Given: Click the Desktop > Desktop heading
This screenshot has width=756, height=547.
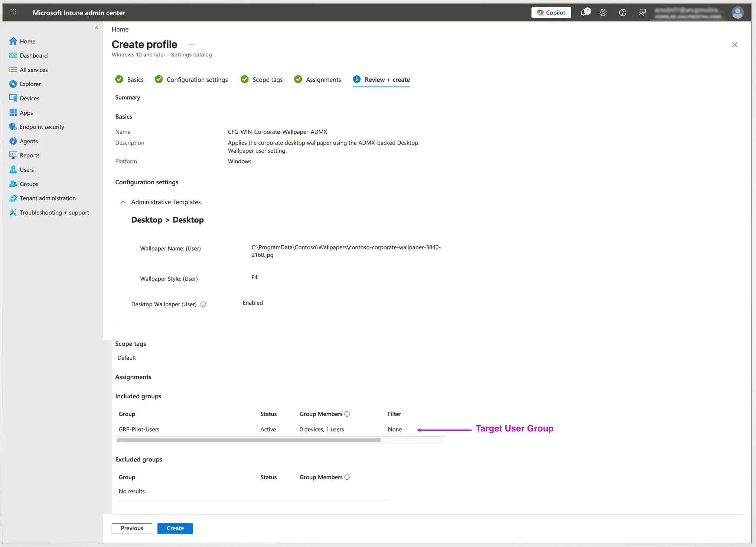Looking at the screenshot, I should point(167,220).
